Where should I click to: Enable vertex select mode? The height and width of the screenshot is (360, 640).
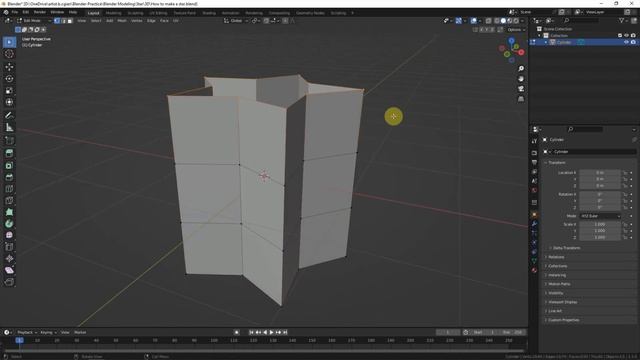(57, 20)
